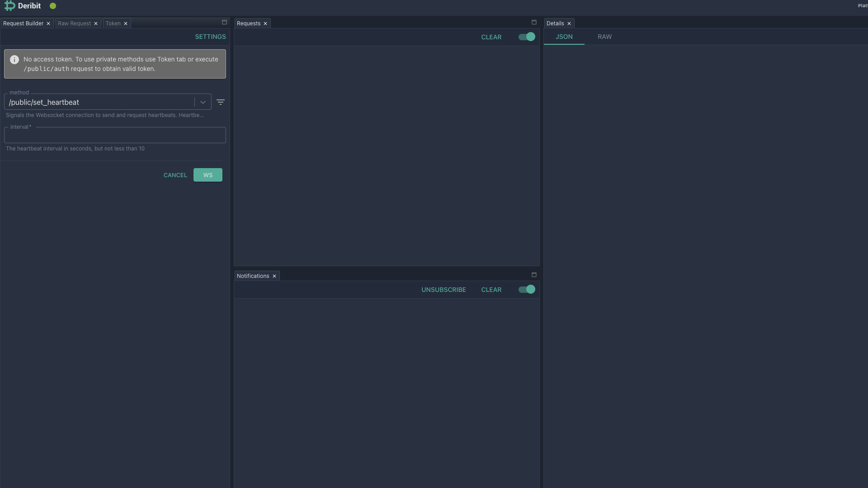Image resolution: width=868 pixels, height=488 pixels.
Task: Send request with WS button
Action: coord(208,175)
